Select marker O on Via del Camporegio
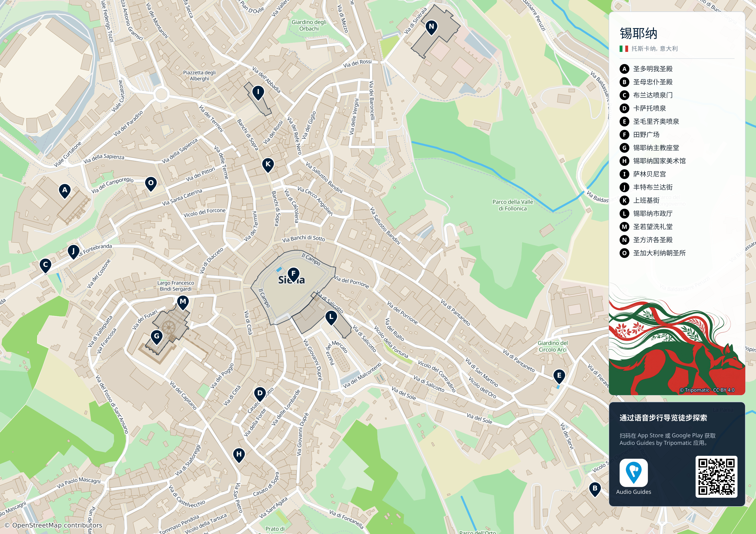This screenshot has height=534, width=756. click(x=151, y=183)
